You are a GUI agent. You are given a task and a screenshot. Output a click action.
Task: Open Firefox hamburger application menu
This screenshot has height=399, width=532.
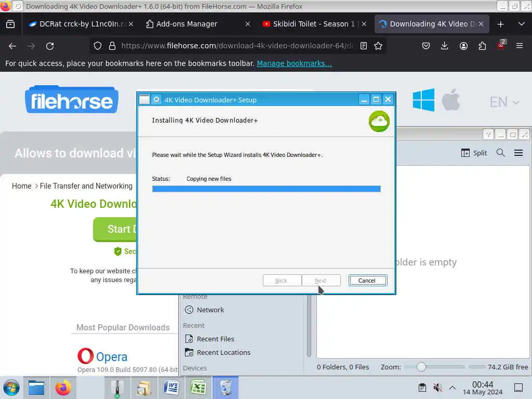(520, 46)
